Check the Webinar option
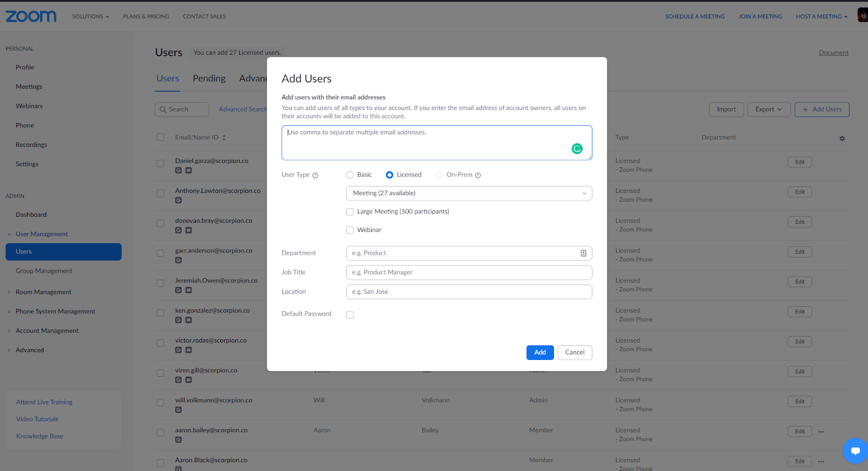 [350, 230]
